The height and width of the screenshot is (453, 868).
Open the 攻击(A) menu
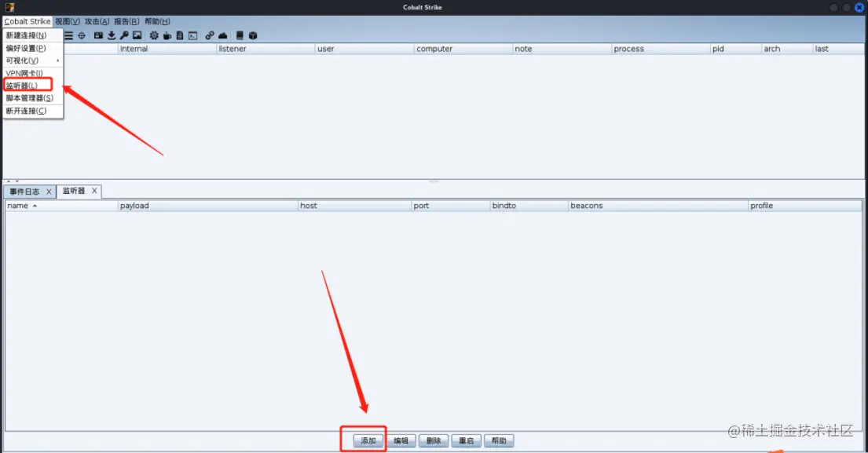(97, 21)
